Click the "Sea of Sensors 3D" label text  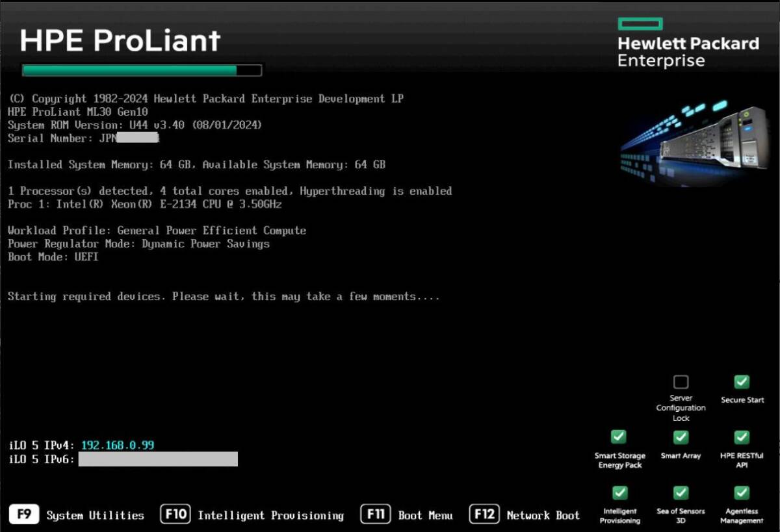(x=681, y=516)
